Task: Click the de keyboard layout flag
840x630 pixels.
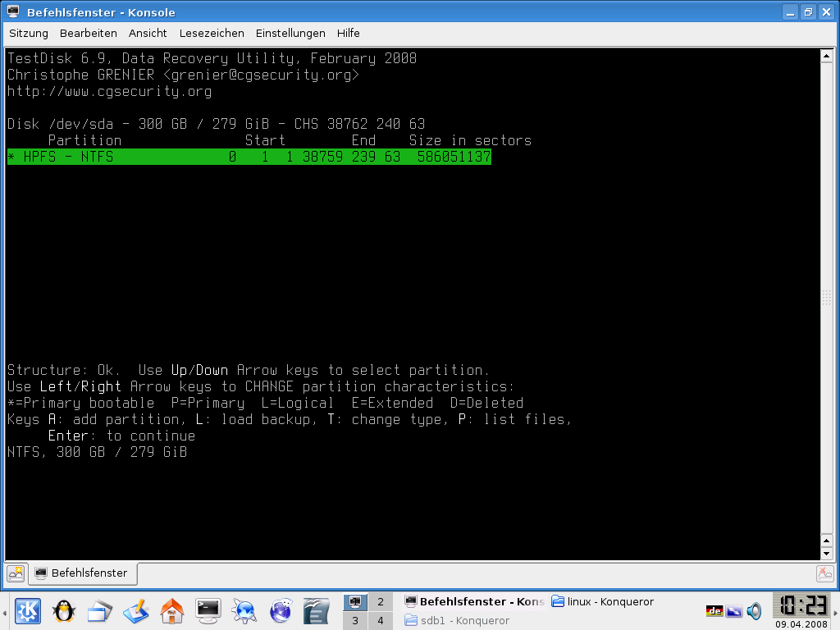Action: click(x=714, y=610)
